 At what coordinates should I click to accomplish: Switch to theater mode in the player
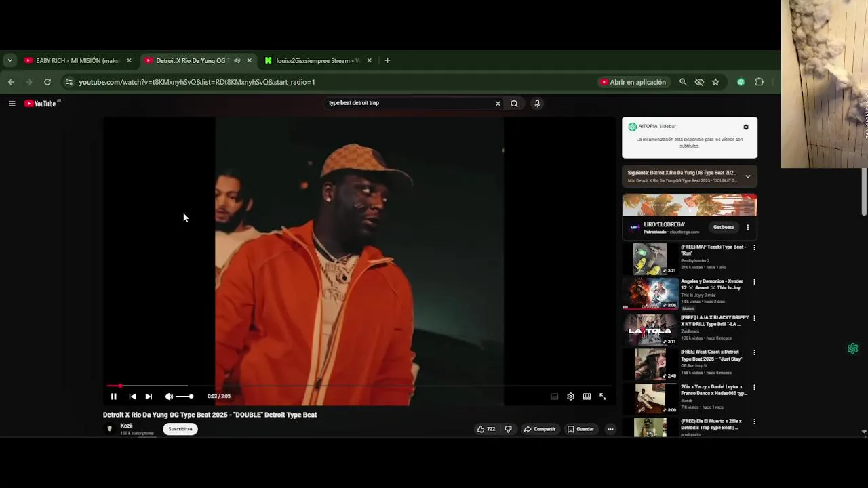(x=587, y=396)
